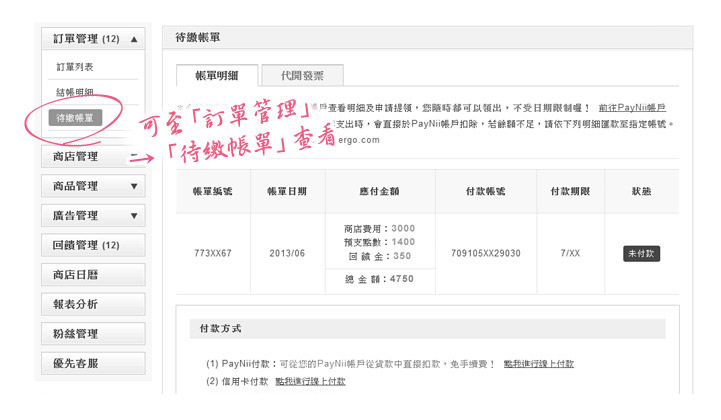This screenshot has width=721, height=420.
Task: Open 訂單列表 in the sidebar
Action: tap(74, 67)
